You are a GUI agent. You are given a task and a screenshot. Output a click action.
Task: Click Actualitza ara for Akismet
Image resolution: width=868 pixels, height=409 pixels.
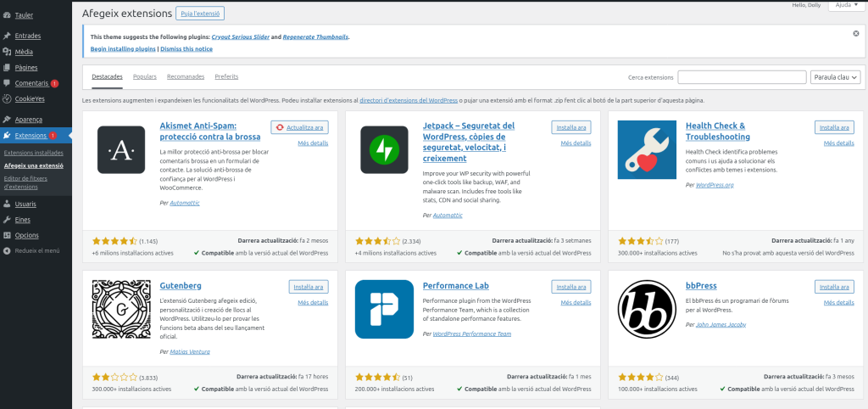tap(300, 127)
